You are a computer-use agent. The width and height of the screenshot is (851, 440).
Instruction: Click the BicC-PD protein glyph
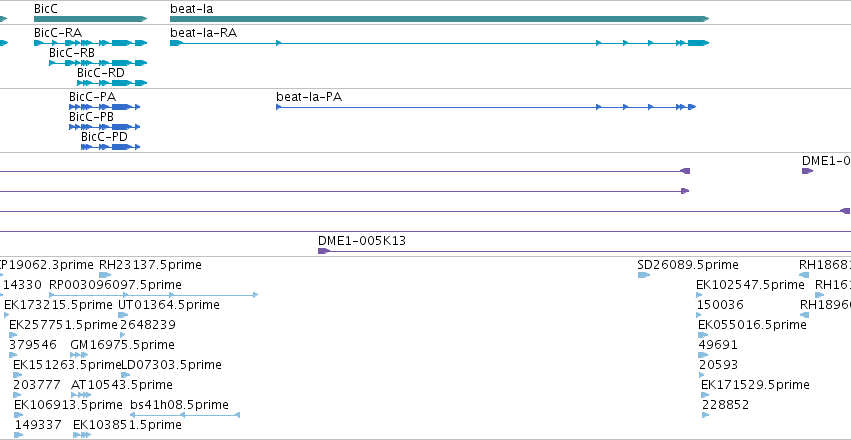[111, 147]
